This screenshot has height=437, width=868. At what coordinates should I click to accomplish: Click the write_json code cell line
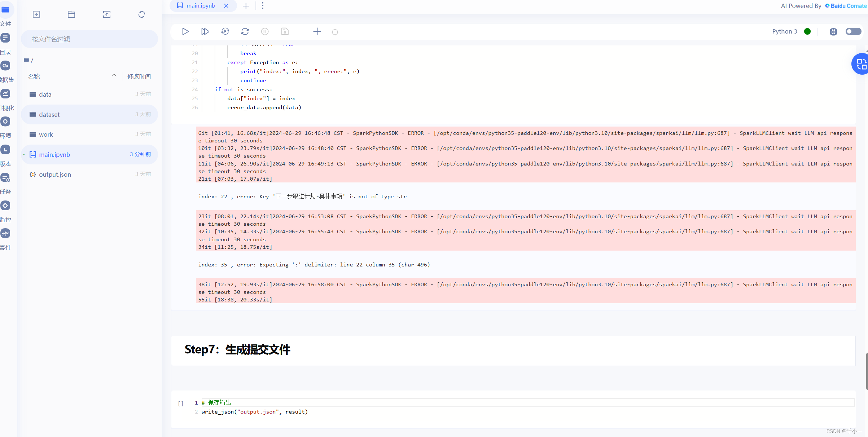(x=254, y=412)
